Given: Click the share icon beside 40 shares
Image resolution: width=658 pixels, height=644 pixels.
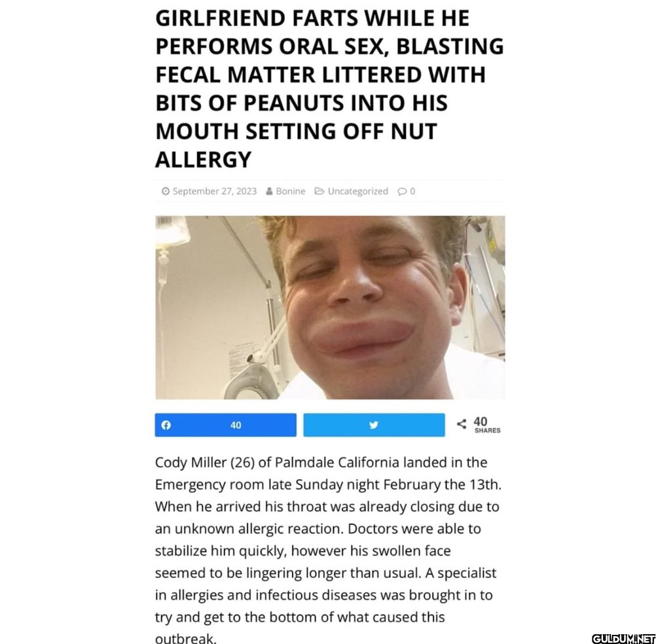Looking at the screenshot, I should (x=461, y=423).
